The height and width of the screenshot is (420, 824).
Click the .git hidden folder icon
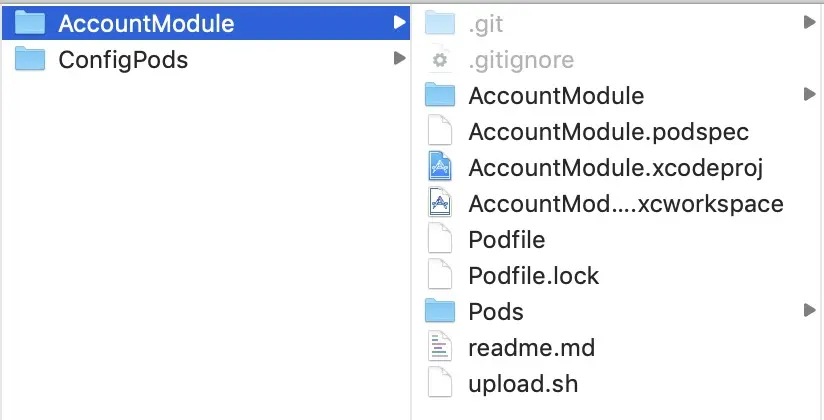440,23
